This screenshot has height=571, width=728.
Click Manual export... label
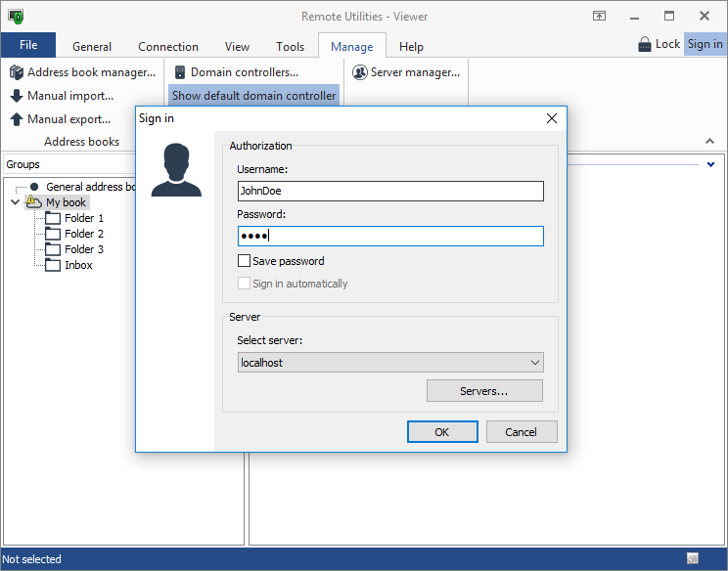click(69, 119)
